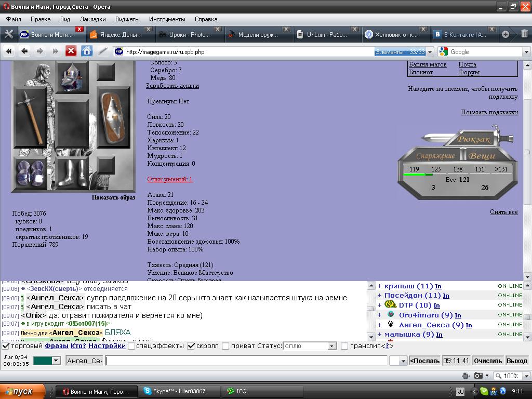Click the helmet equipment slot
The image size is (532, 399).
pyautogui.click(x=72, y=78)
